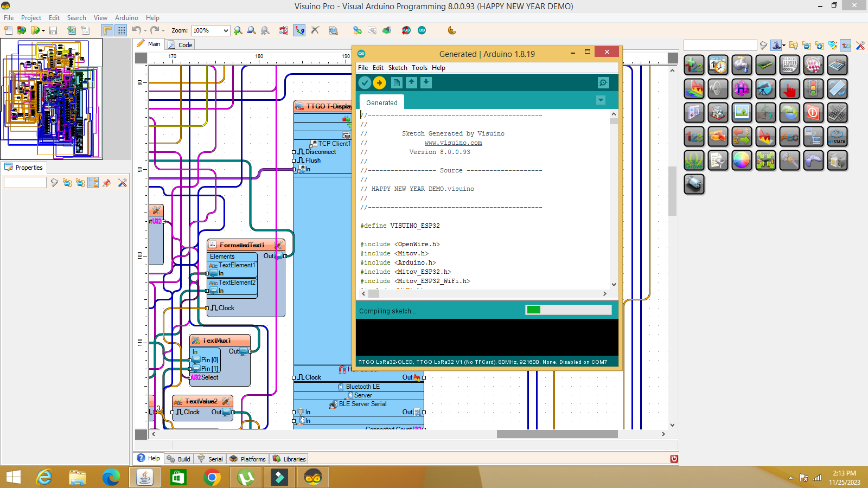Toggle the wizard view in the palette toolbar

[x=776, y=46]
